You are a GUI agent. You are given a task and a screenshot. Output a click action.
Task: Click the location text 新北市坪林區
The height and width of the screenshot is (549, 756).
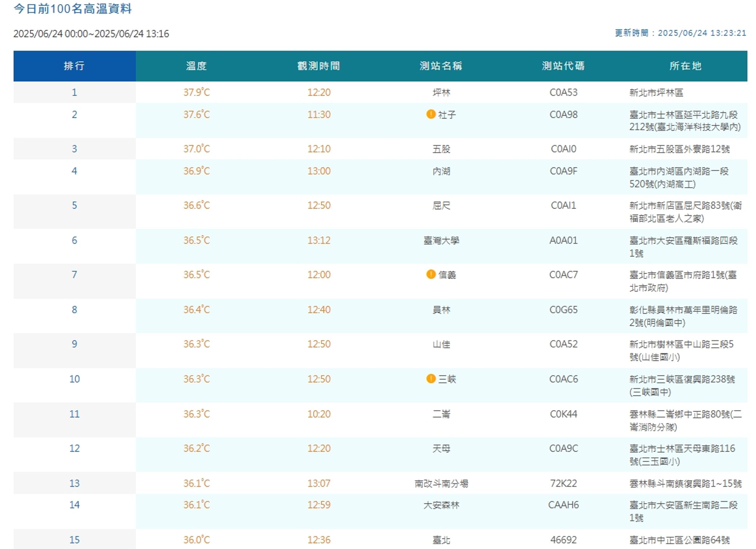tap(656, 92)
